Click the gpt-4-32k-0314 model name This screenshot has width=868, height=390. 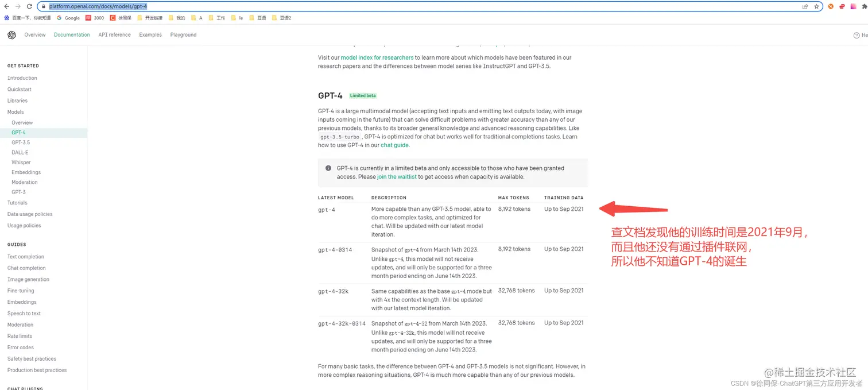(342, 323)
